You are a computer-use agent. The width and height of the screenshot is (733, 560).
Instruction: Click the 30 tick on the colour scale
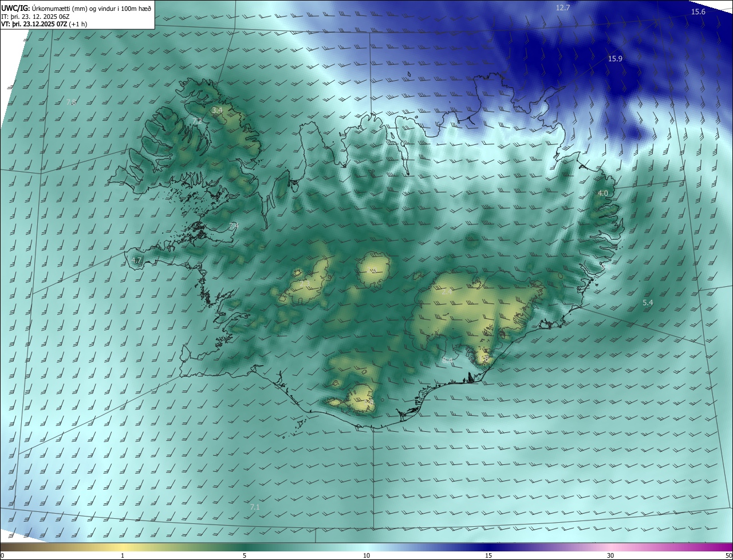tap(610, 556)
